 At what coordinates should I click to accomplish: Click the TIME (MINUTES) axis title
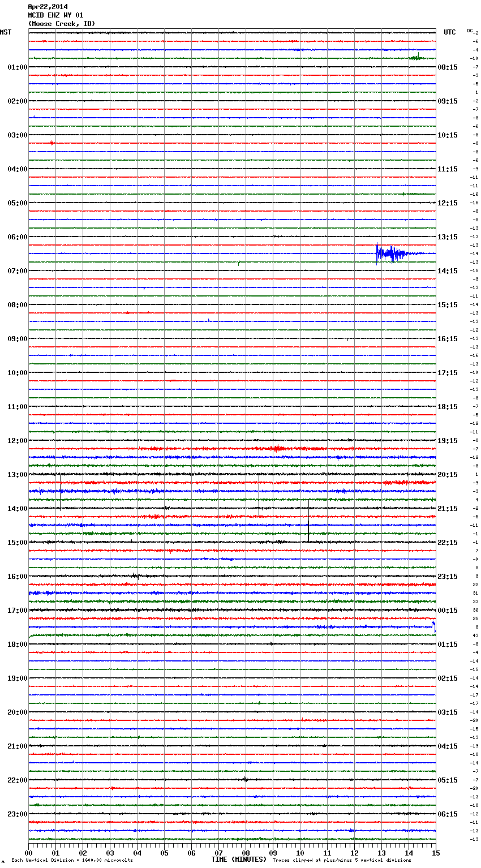tap(239, 860)
